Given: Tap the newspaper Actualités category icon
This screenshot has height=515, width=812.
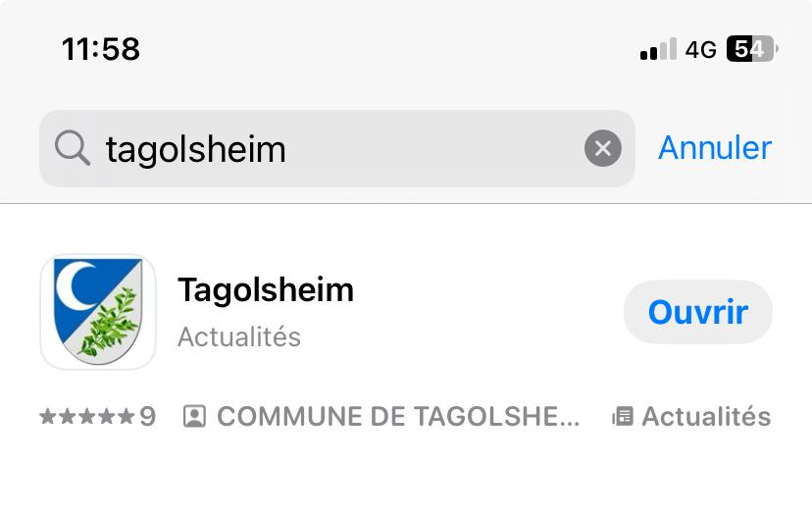Looking at the screenshot, I should (623, 417).
